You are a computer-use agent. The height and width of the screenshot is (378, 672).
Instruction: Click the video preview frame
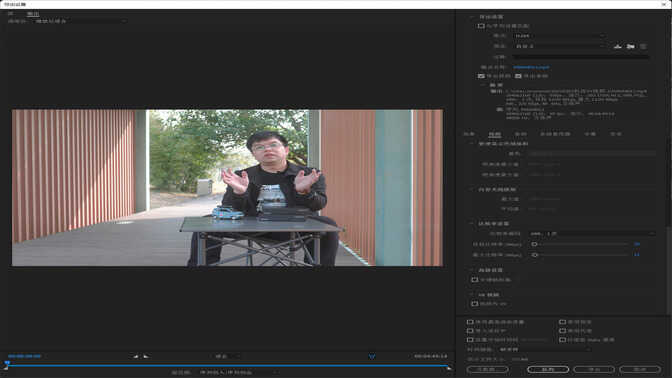pos(227,188)
